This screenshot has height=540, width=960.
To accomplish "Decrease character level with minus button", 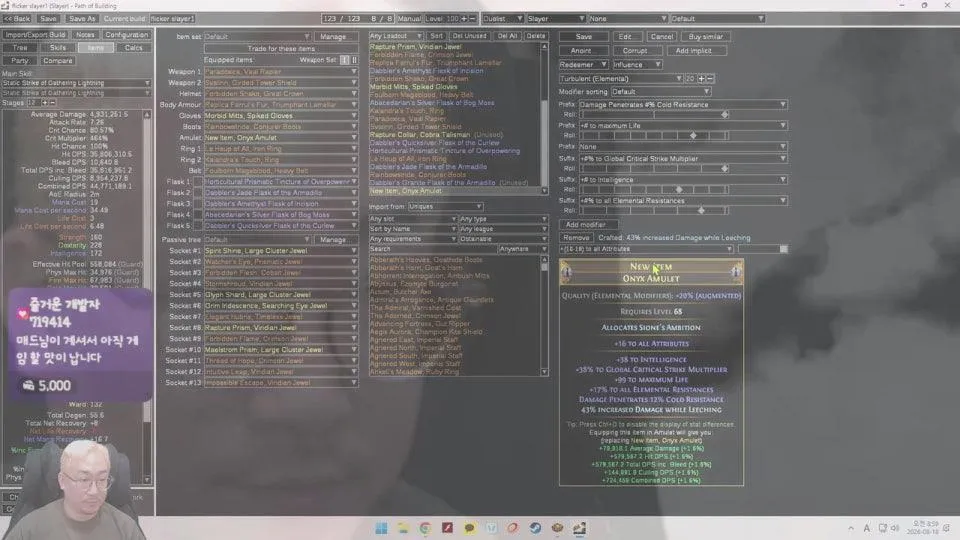I will [x=472, y=19].
